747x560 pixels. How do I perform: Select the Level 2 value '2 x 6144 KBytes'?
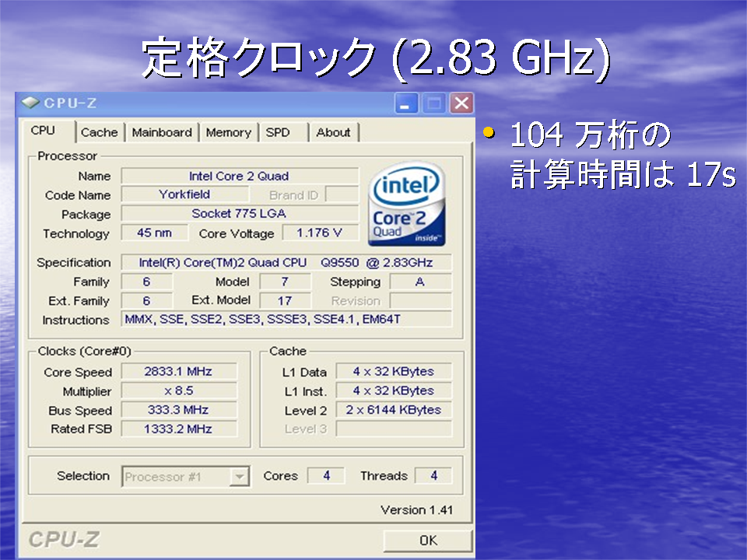click(x=394, y=410)
